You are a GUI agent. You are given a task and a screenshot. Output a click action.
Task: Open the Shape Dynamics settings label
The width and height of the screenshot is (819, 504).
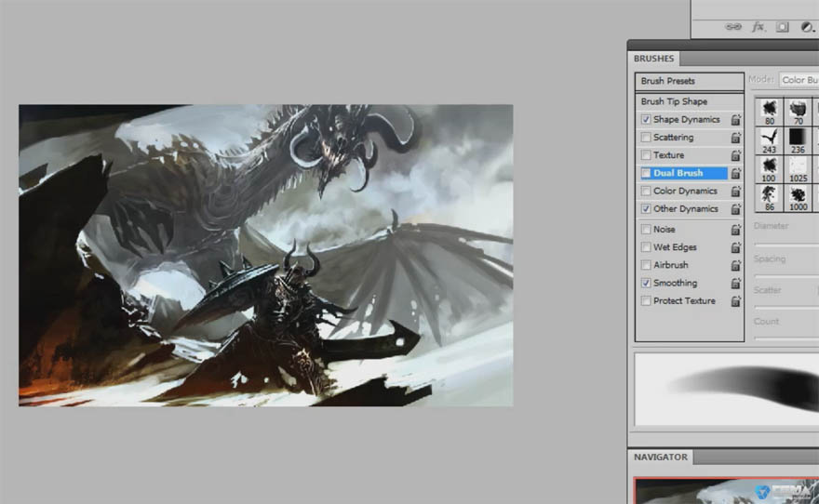click(686, 119)
